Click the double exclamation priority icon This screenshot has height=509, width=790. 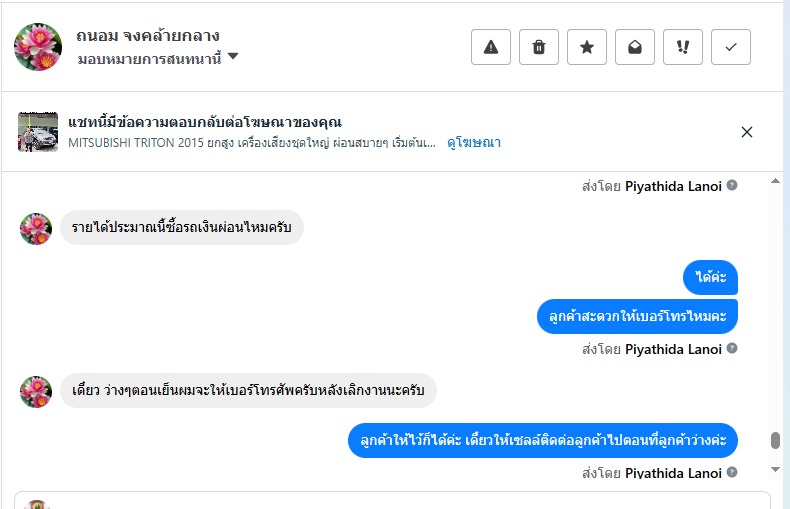tap(683, 47)
